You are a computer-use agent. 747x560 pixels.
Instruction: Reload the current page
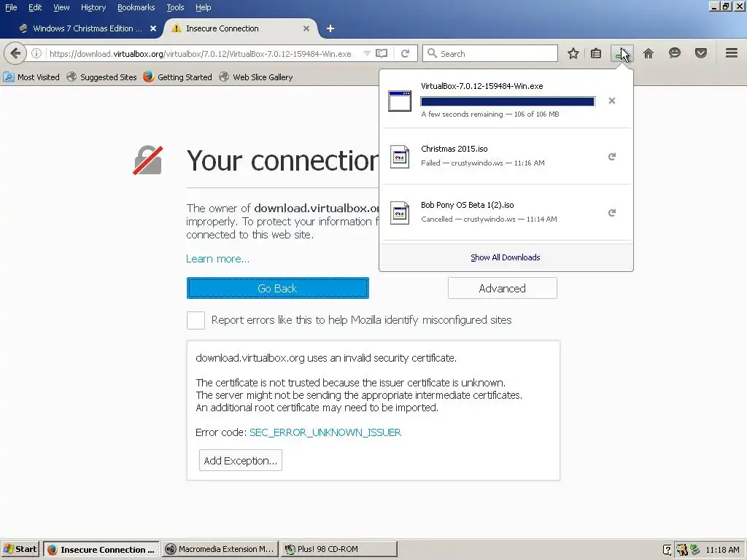pos(405,53)
